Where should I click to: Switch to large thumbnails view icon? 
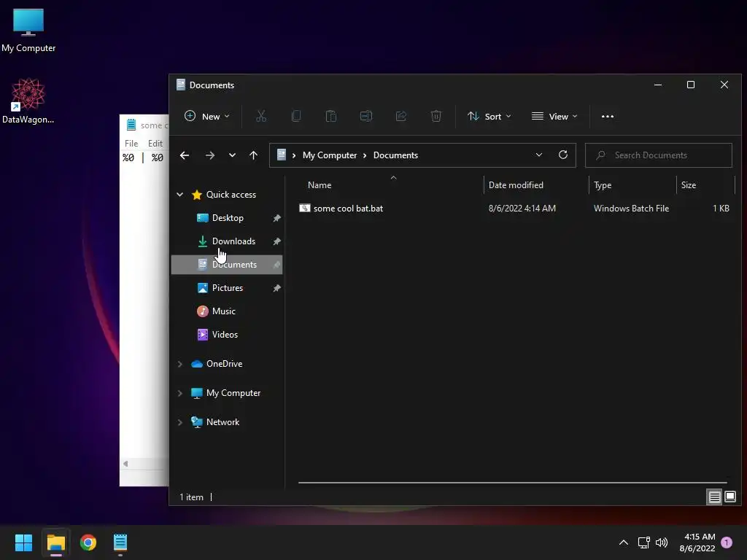(x=729, y=497)
